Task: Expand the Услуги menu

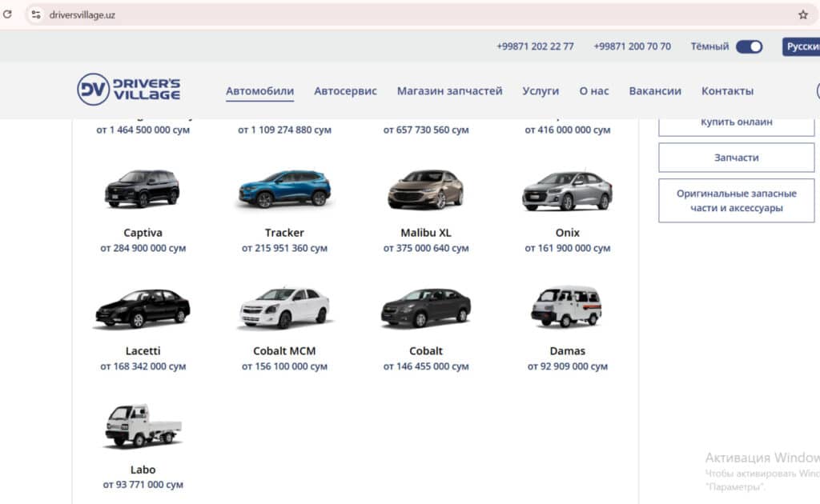Action: point(541,91)
